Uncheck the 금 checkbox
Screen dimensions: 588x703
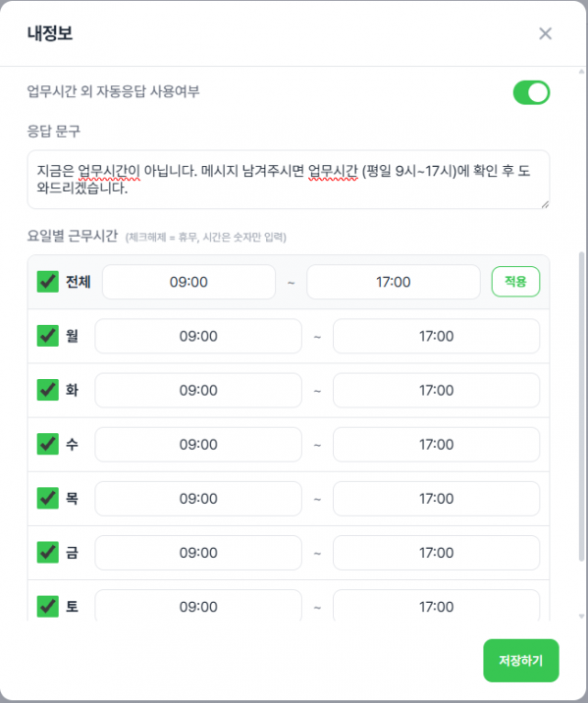point(47,553)
